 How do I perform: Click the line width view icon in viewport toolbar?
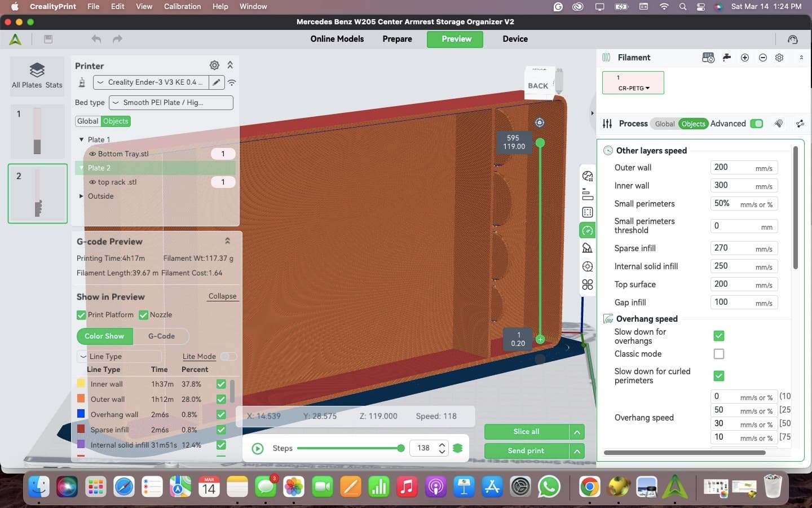point(588,212)
